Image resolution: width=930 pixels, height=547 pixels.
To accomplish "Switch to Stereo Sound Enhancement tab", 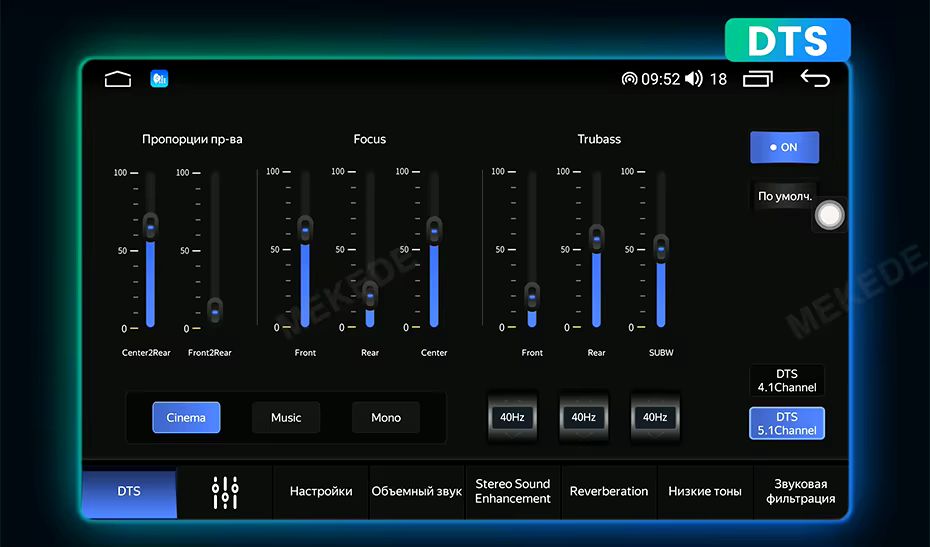I will tap(513, 491).
